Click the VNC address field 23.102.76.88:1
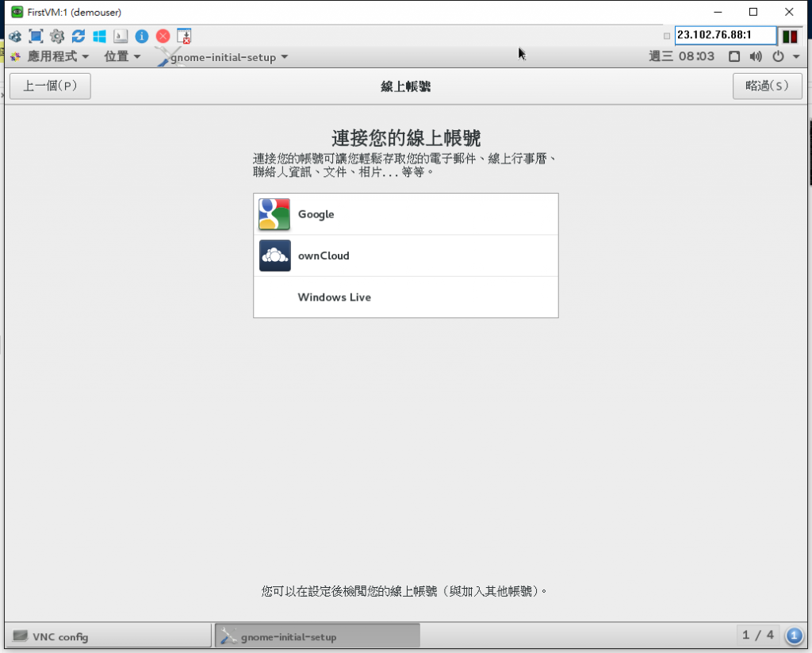 pyautogui.click(x=725, y=35)
